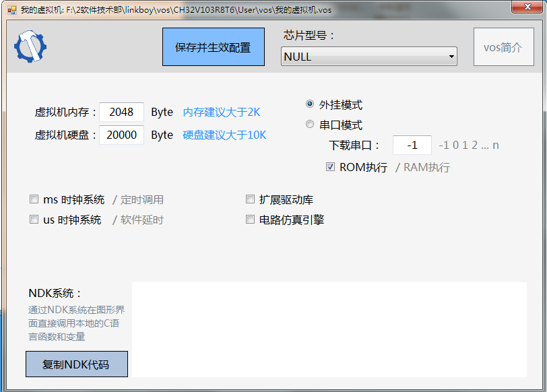The image size is (547, 392).
Task: Enable the us 时钟系统 checkbox
Action: point(34,220)
